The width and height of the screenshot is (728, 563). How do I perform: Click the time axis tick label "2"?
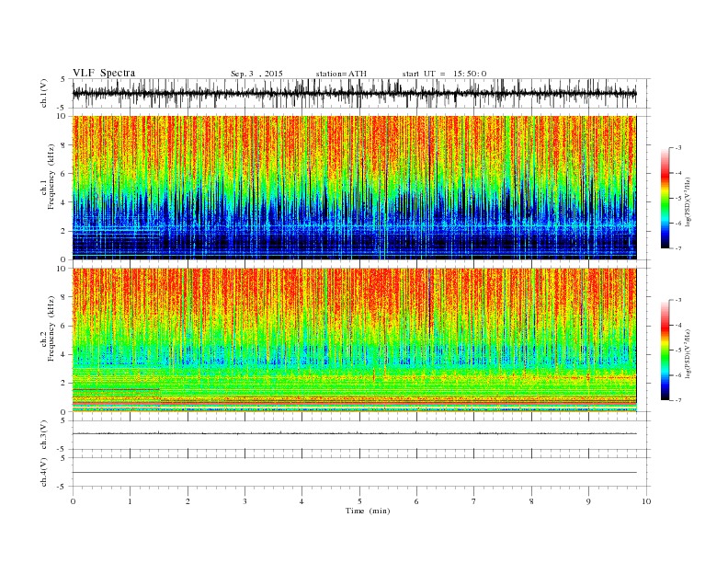coord(188,501)
